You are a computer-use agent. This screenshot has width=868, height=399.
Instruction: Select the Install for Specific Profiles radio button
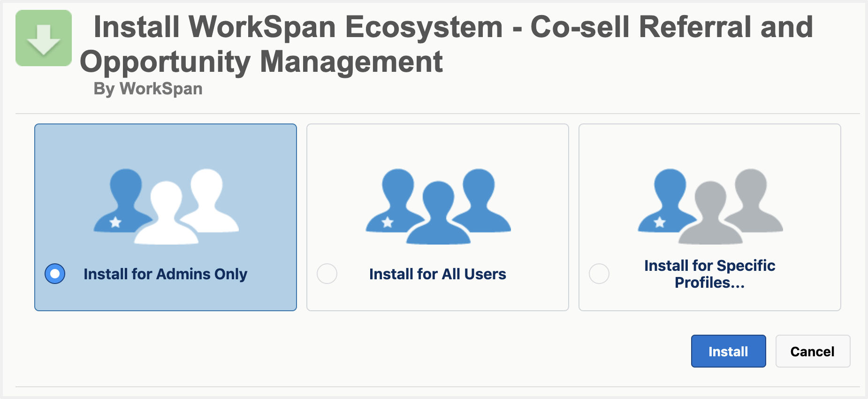click(x=599, y=274)
